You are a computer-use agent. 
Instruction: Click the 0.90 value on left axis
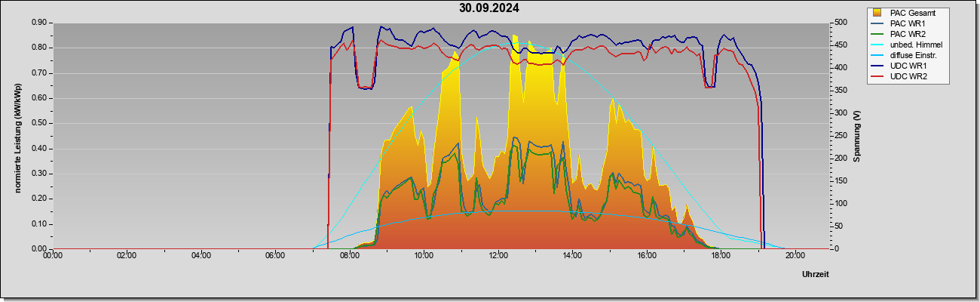pos(39,23)
